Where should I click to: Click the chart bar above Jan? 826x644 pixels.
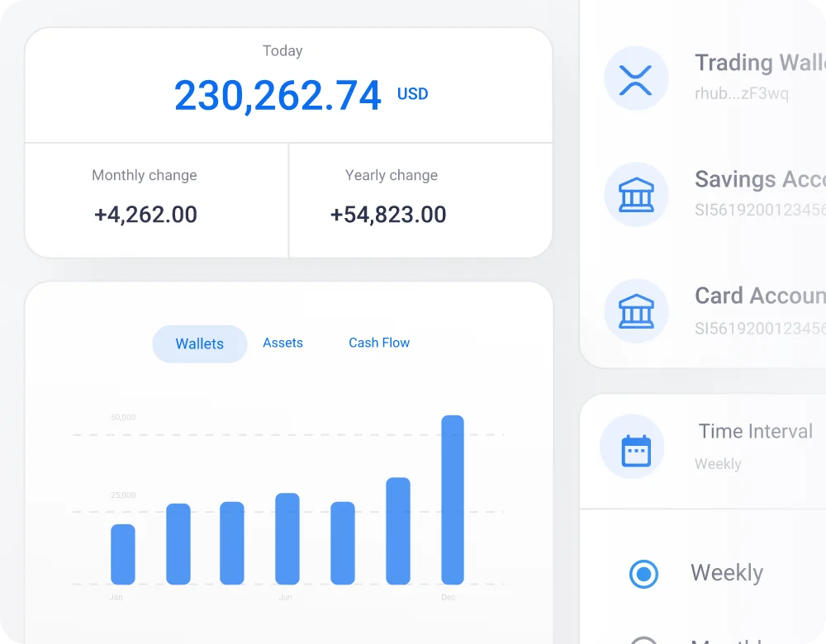[123, 554]
